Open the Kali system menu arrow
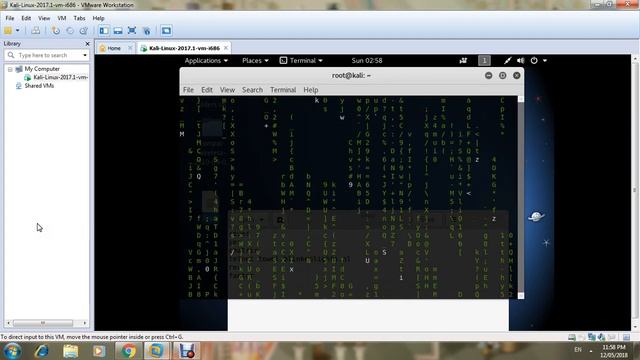This screenshot has height=360, width=640. point(545,61)
